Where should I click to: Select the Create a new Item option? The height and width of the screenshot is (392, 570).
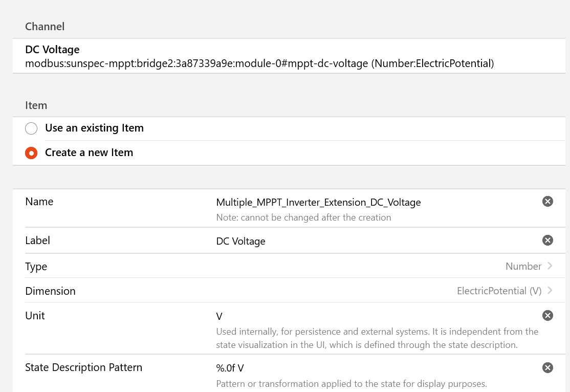point(31,153)
